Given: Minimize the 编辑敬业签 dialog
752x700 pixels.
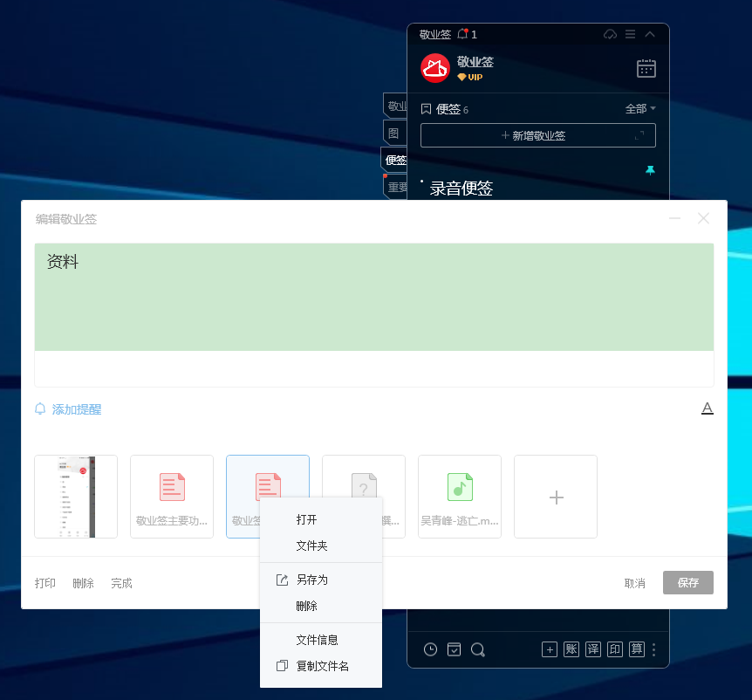Looking at the screenshot, I should (674, 218).
